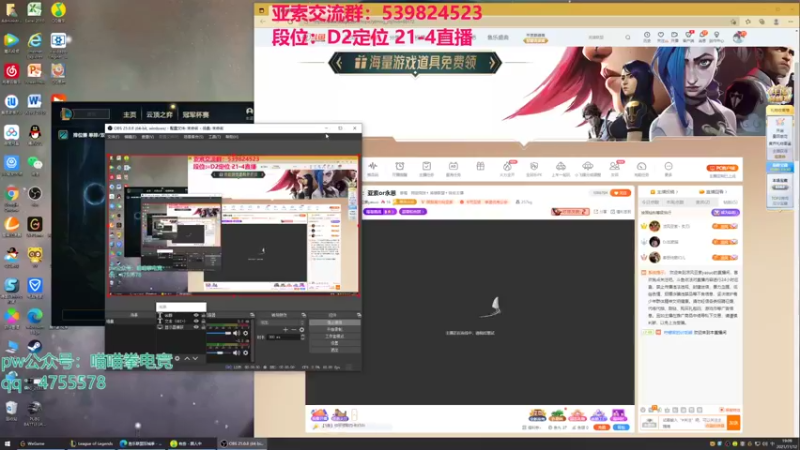Click the orange PC客户端 button
The width and height of the screenshot is (800, 450).
click(x=722, y=168)
